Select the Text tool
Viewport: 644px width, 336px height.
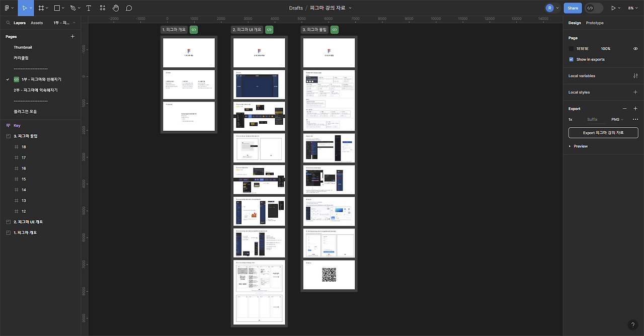pyautogui.click(x=89, y=8)
